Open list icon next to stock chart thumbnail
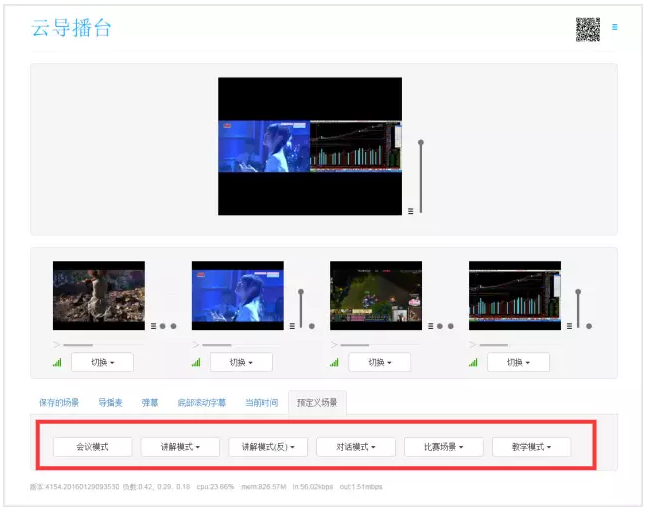The width and height of the screenshot is (647, 513). [x=569, y=326]
